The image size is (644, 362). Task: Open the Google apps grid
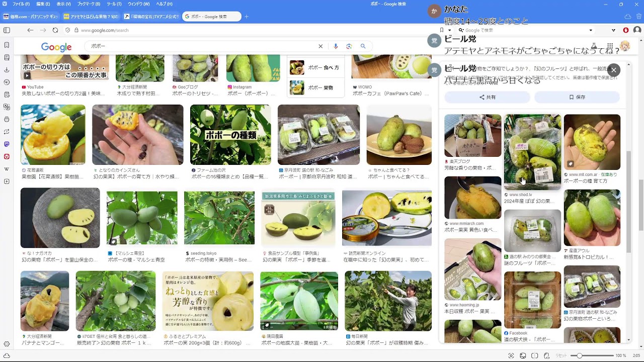coord(610,46)
